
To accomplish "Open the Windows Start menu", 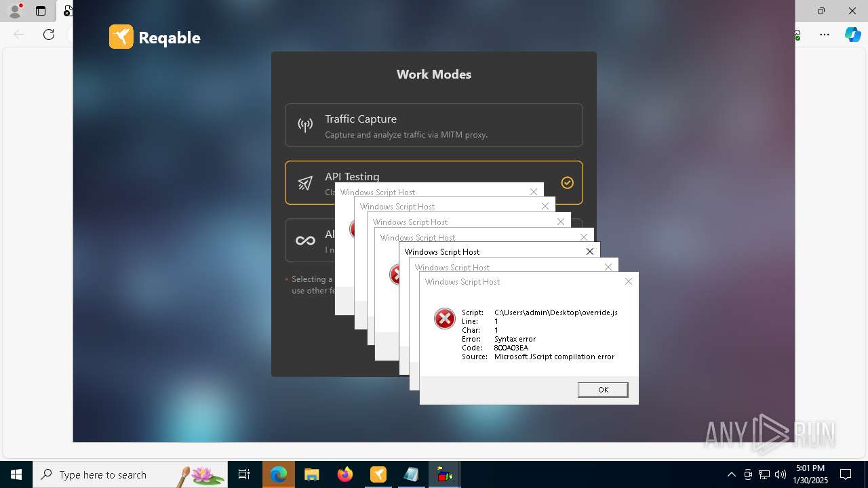I will click(16, 474).
